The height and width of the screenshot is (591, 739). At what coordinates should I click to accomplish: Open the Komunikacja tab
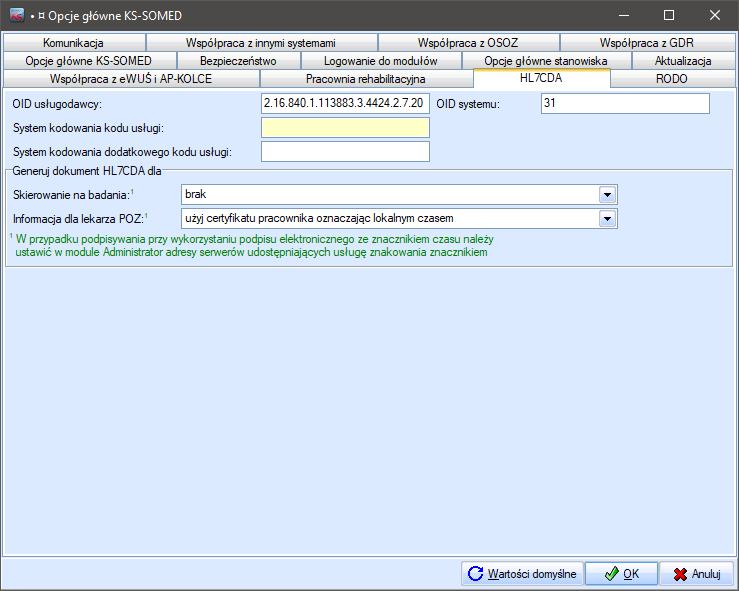coord(74,43)
